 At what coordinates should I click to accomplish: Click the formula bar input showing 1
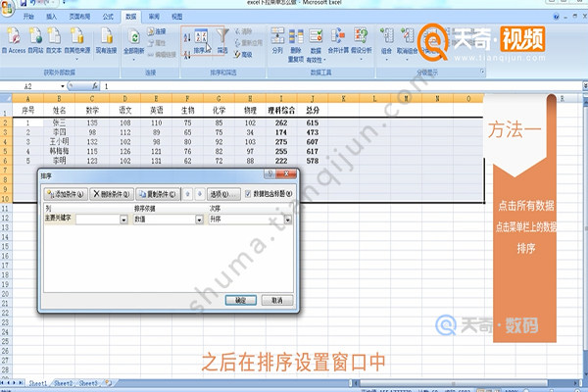coord(341,86)
